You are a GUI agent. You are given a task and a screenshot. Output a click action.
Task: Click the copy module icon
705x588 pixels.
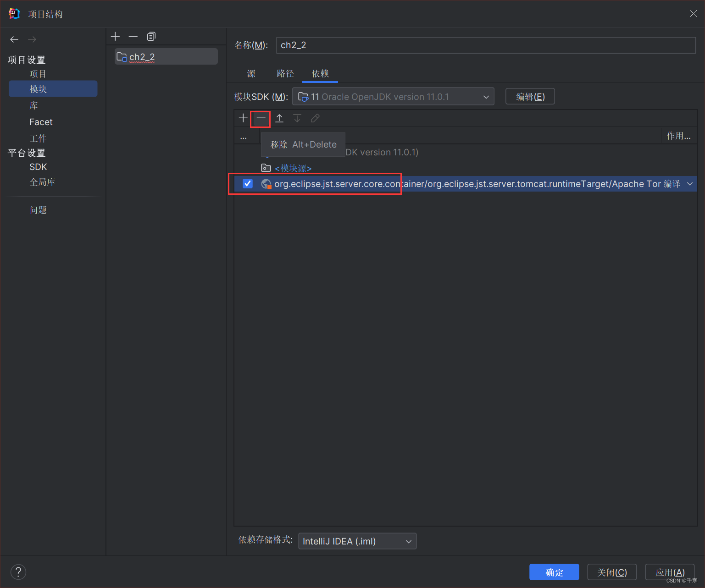151,36
